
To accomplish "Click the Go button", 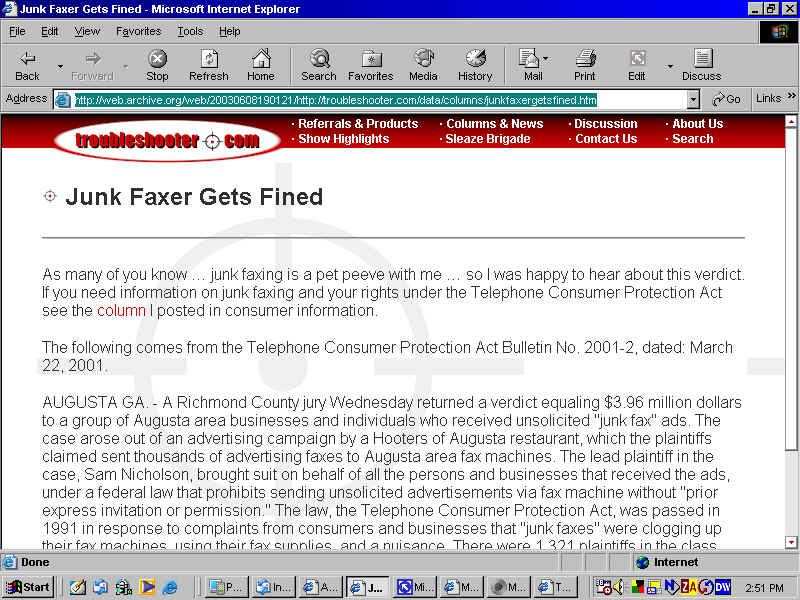I will [x=727, y=99].
